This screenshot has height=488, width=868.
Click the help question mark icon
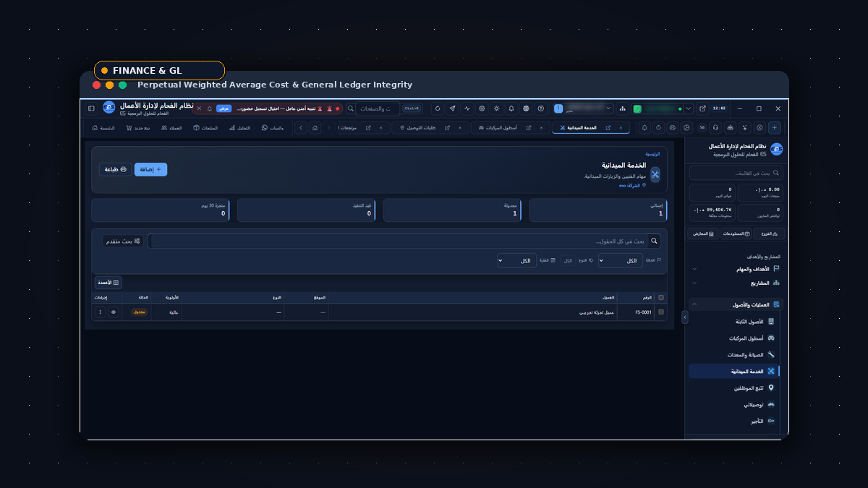coord(540,108)
